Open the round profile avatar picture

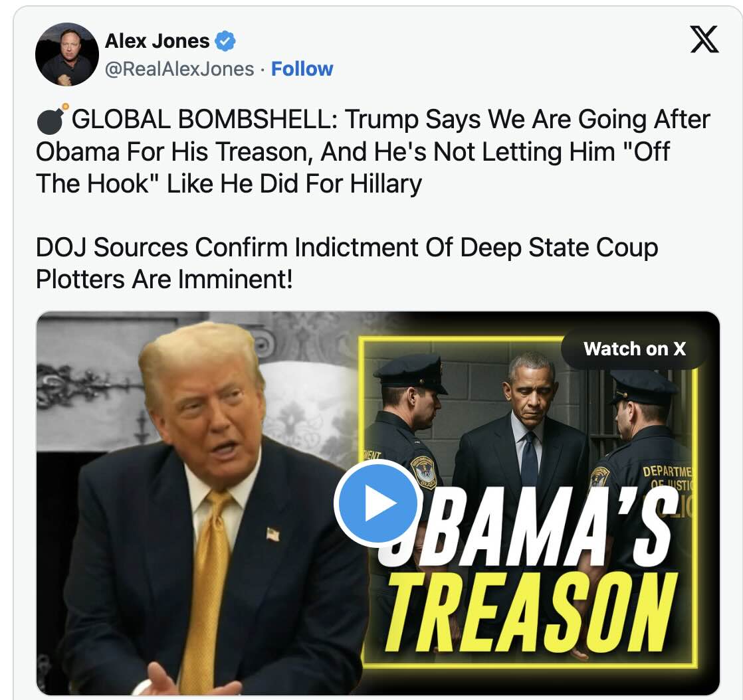(x=67, y=54)
